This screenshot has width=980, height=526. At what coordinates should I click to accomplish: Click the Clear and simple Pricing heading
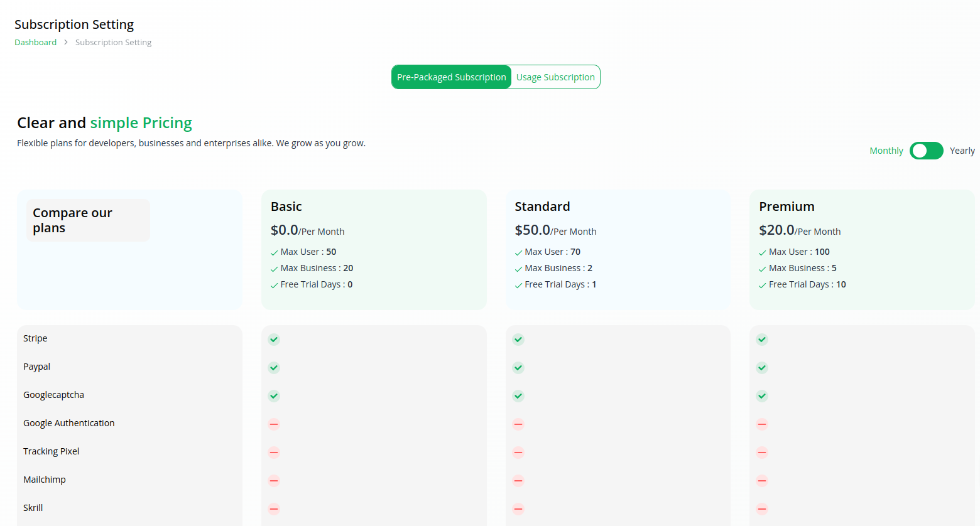104,123
